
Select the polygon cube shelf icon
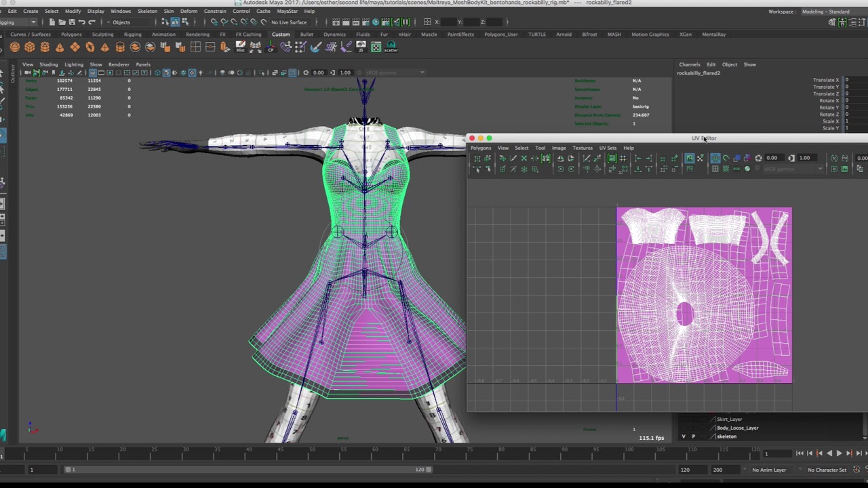30,47
